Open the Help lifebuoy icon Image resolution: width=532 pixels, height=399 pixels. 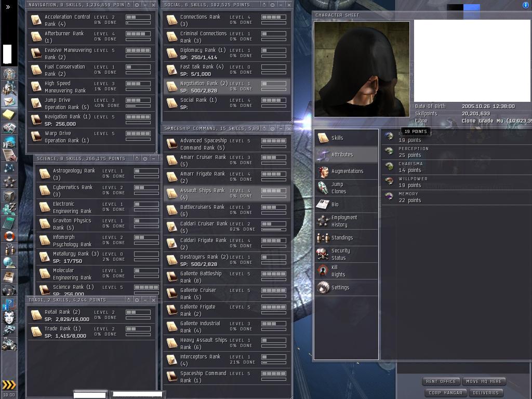[x=9, y=236]
